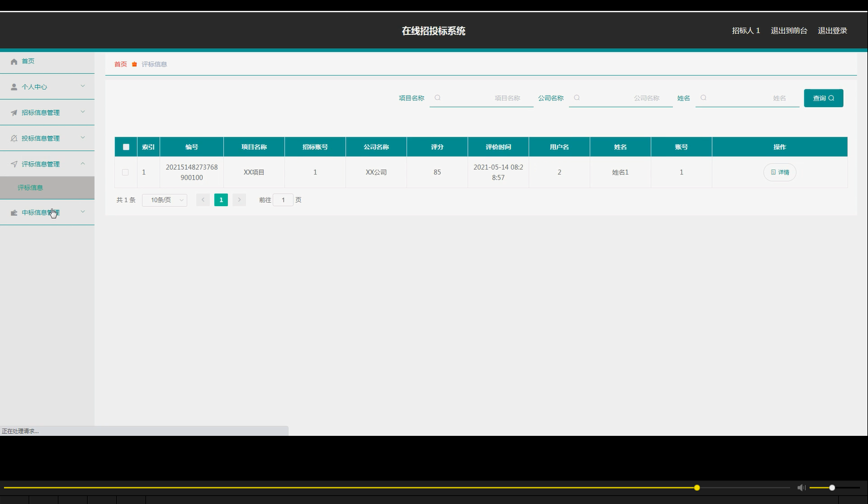Adjust the volume slider knob
Viewport: 868px width, 504px height.
832,488
